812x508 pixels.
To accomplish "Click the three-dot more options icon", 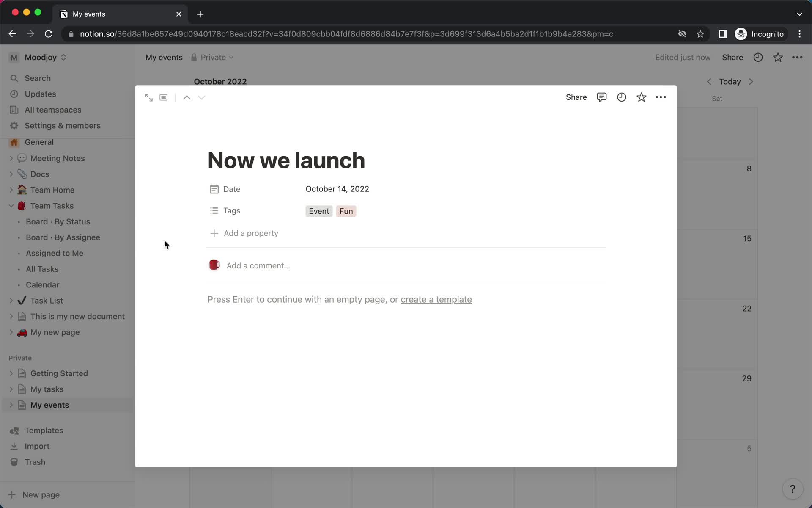I will (661, 97).
